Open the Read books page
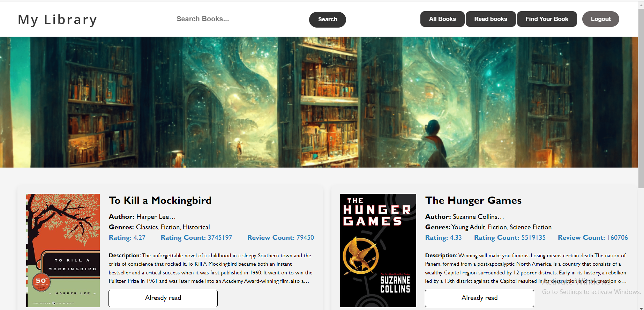This screenshot has height=310, width=644. point(491,19)
